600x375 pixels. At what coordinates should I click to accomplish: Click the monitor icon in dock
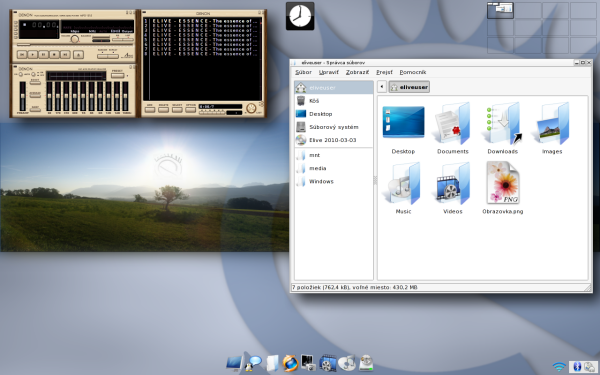click(x=234, y=363)
